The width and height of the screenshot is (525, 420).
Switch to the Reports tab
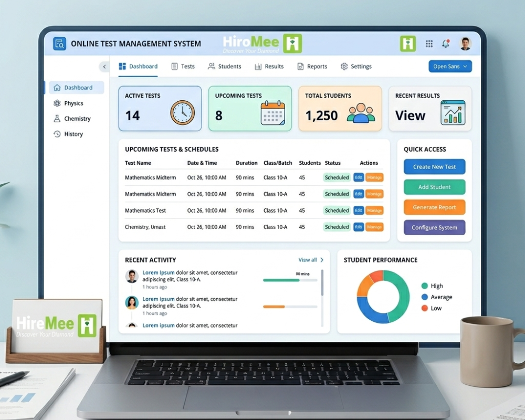312,66
